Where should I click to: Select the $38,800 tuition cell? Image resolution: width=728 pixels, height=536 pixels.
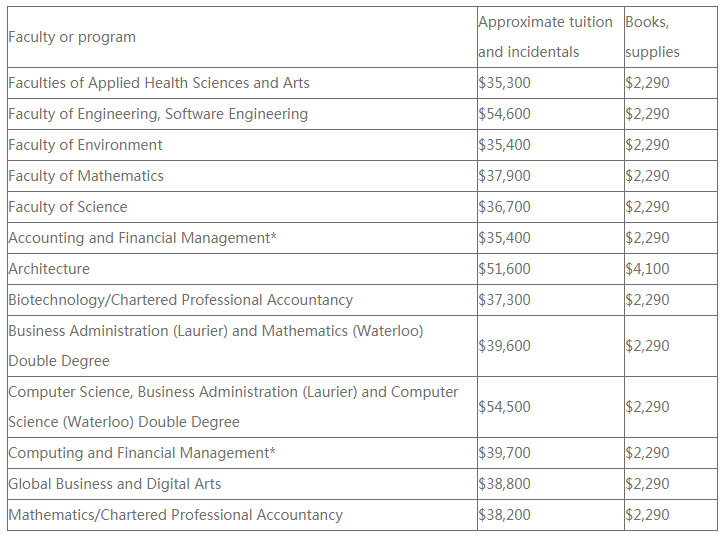(x=505, y=484)
